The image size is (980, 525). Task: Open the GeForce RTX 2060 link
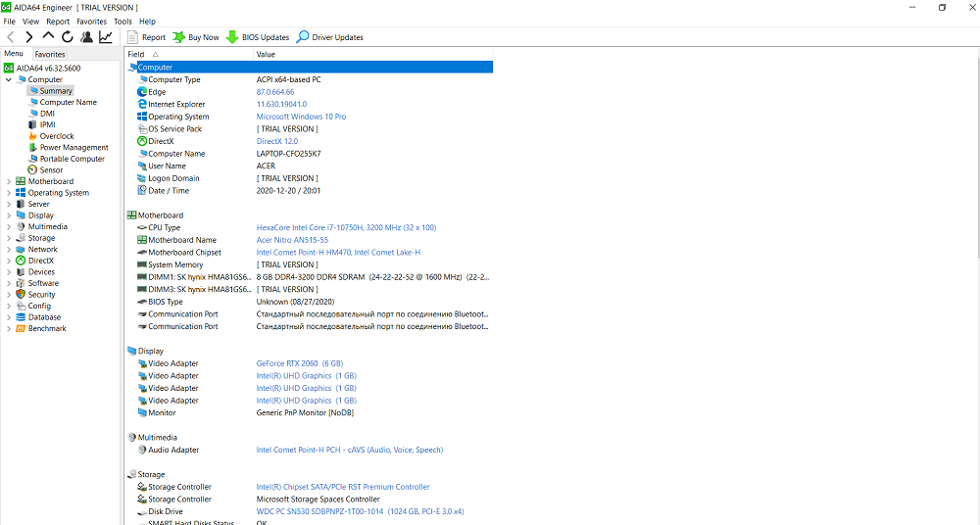299,363
